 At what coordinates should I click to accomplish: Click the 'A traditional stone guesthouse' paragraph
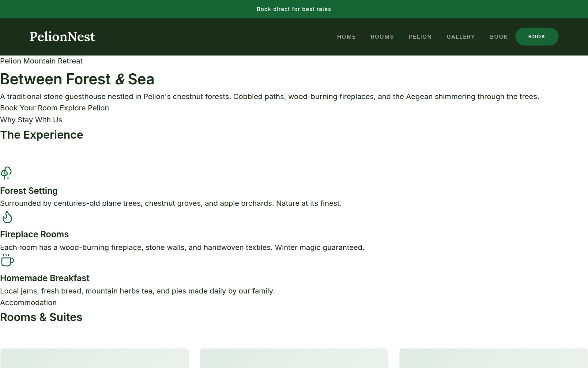pos(269,97)
